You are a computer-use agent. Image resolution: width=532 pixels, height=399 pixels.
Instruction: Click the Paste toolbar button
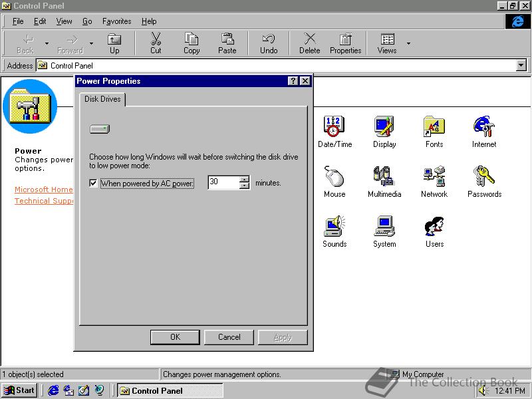[227, 43]
